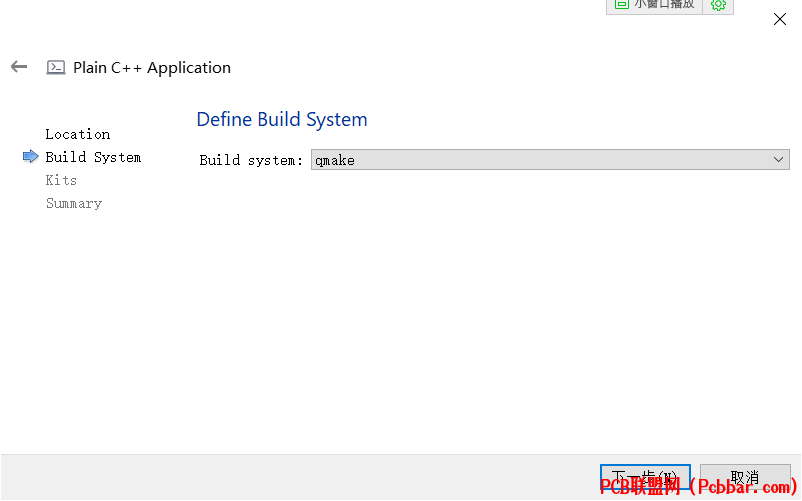This screenshot has height=501, width=802.
Task: Click the blue arrow step indicator
Action: [x=31, y=156]
